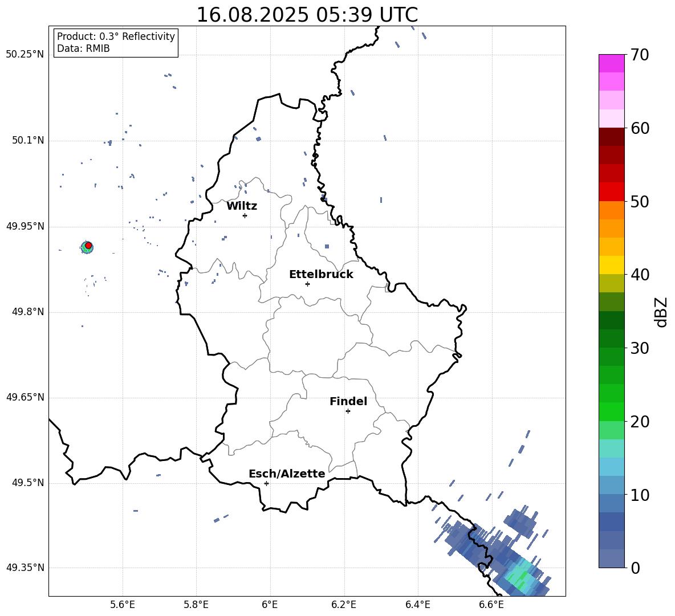The height and width of the screenshot is (616, 675).
Task: Click the dark red swatch just below 60 dBZ
Action: [611, 137]
